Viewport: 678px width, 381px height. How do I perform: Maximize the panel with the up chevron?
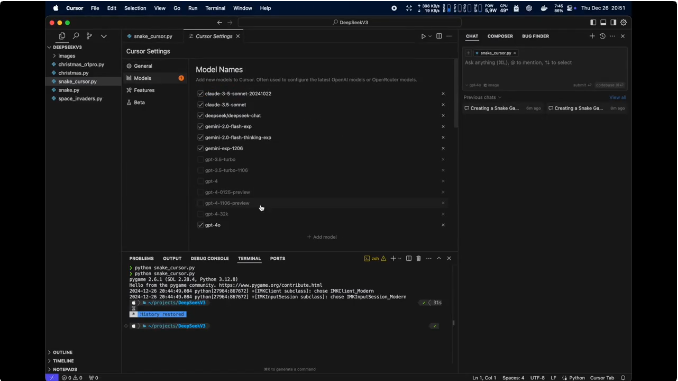point(439,258)
